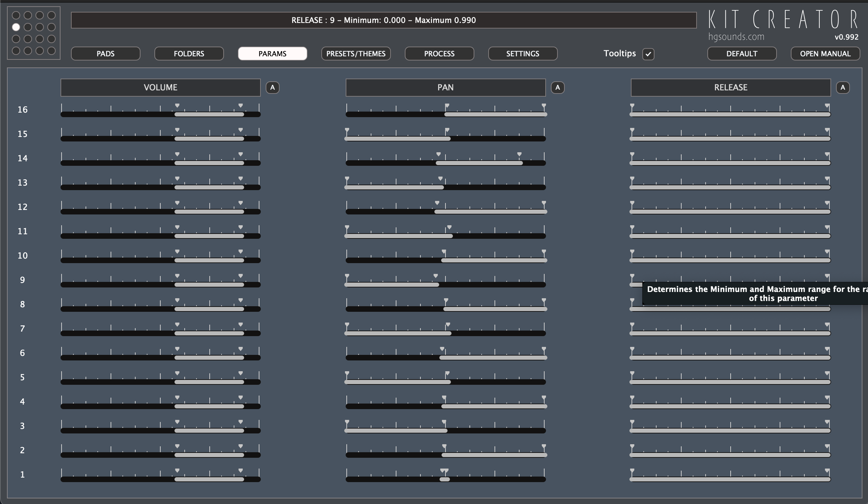The width and height of the screenshot is (868, 504).
Task: Click the VOLUME column header
Action: 161,87
